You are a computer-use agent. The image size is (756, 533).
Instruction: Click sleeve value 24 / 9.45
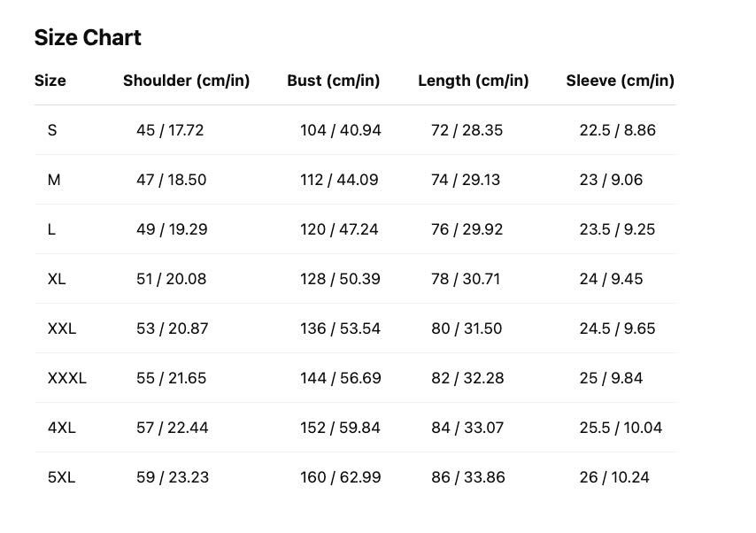point(611,279)
